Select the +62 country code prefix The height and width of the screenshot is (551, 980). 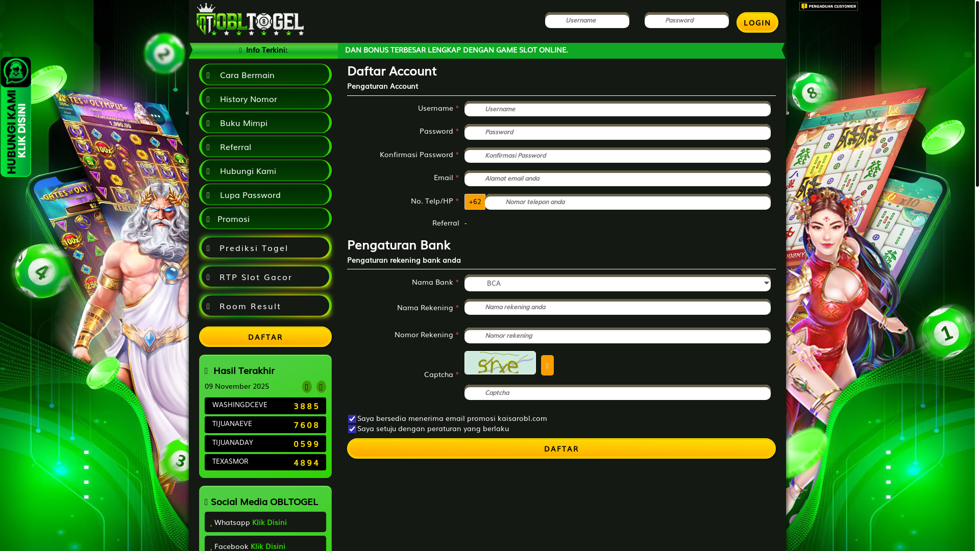pos(475,202)
